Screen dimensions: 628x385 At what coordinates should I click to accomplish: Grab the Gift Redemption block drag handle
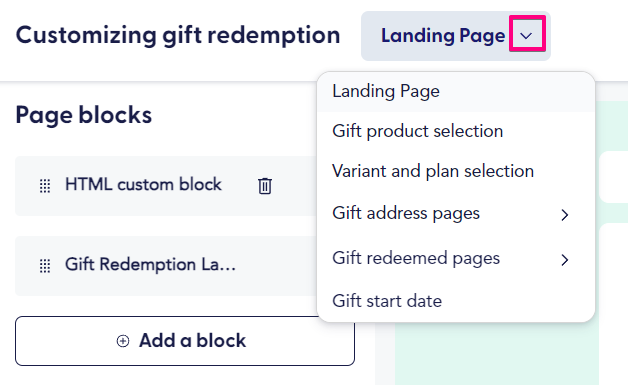(45, 266)
